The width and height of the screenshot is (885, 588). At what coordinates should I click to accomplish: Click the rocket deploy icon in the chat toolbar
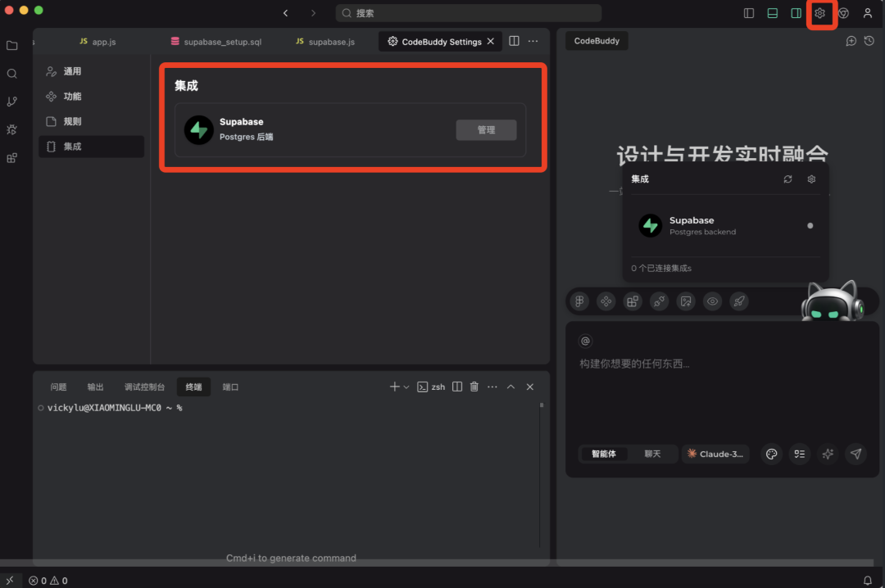[x=739, y=301]
